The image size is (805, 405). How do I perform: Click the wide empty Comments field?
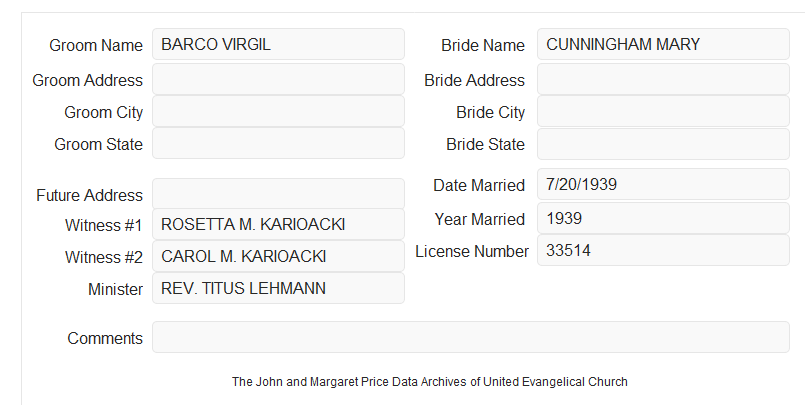tap(471, 337)
